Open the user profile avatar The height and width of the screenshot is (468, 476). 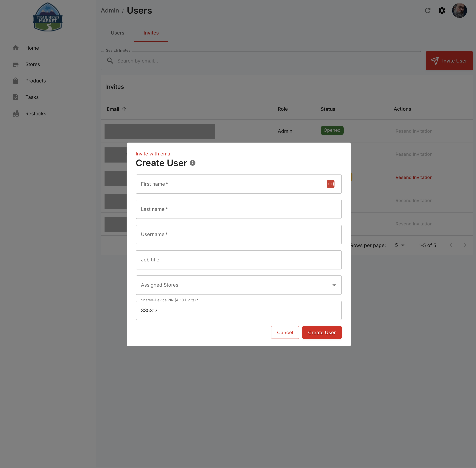coord(459,11)
